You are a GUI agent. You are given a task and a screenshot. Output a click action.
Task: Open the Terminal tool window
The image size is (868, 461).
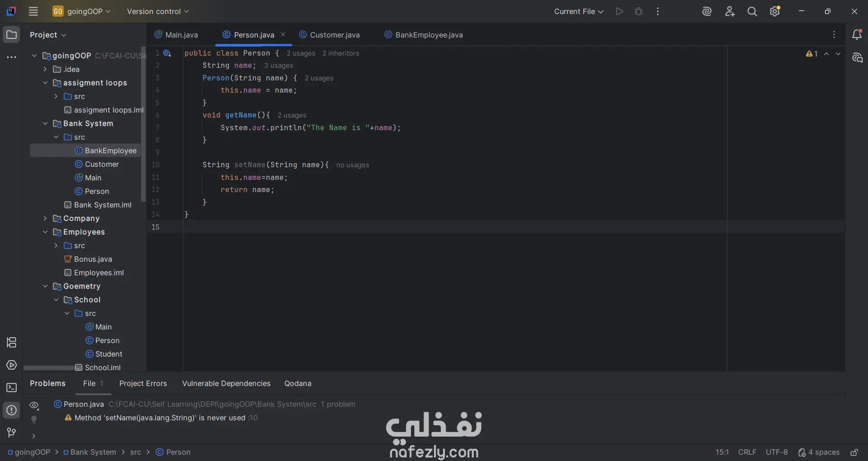(x=11, y=388)
